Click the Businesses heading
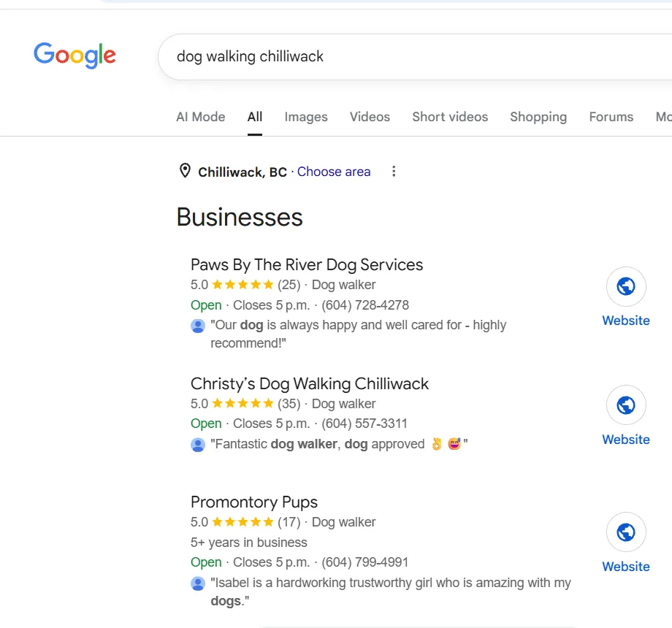This screenshot has width=672, height=628. 240,217
